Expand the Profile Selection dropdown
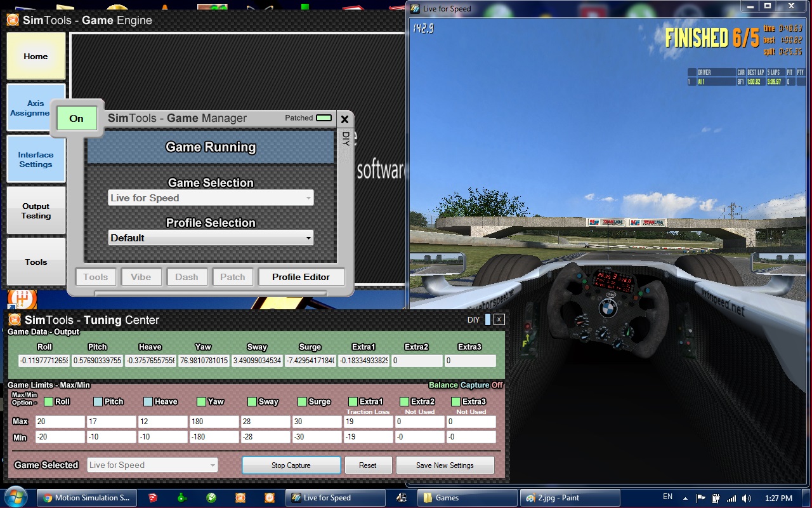The width and height of the screenshot is (812, 508). tap(211, 238)
